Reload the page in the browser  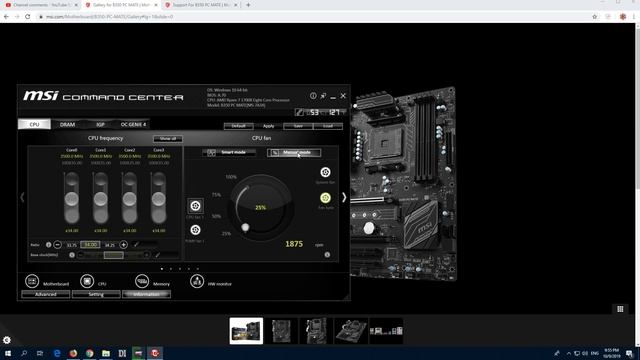(x=28, y=17)
